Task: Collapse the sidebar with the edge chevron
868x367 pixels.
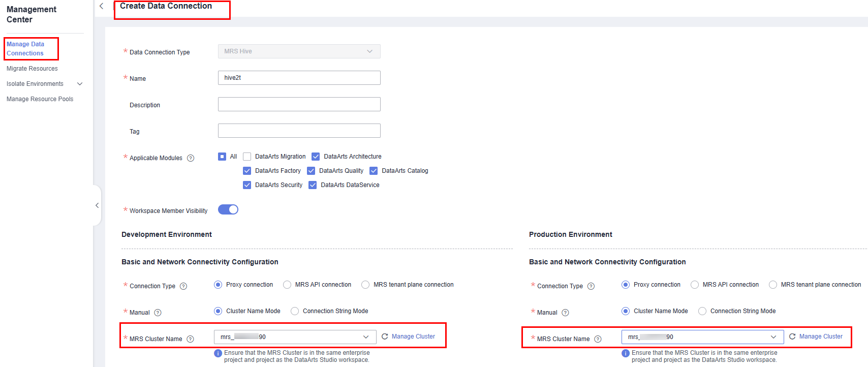Action: (97, 205)
